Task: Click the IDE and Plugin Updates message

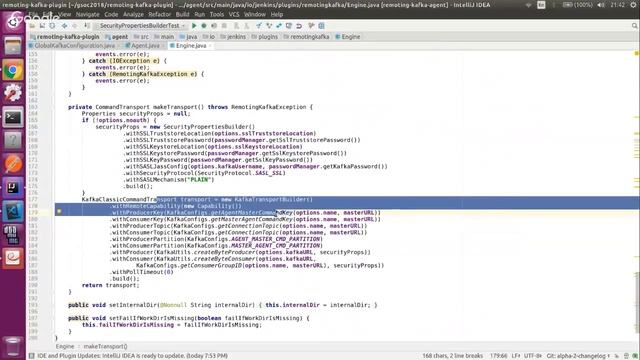Action: pyautogui.click(x=132, y=356)
